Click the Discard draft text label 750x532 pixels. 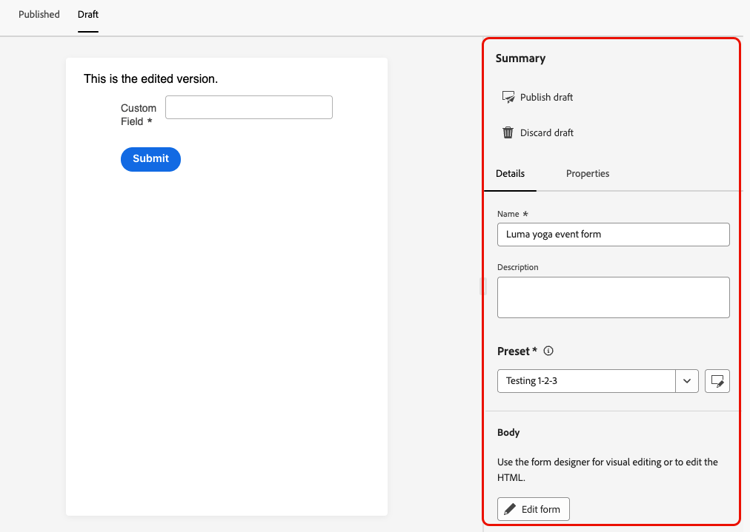click(546, 133)
